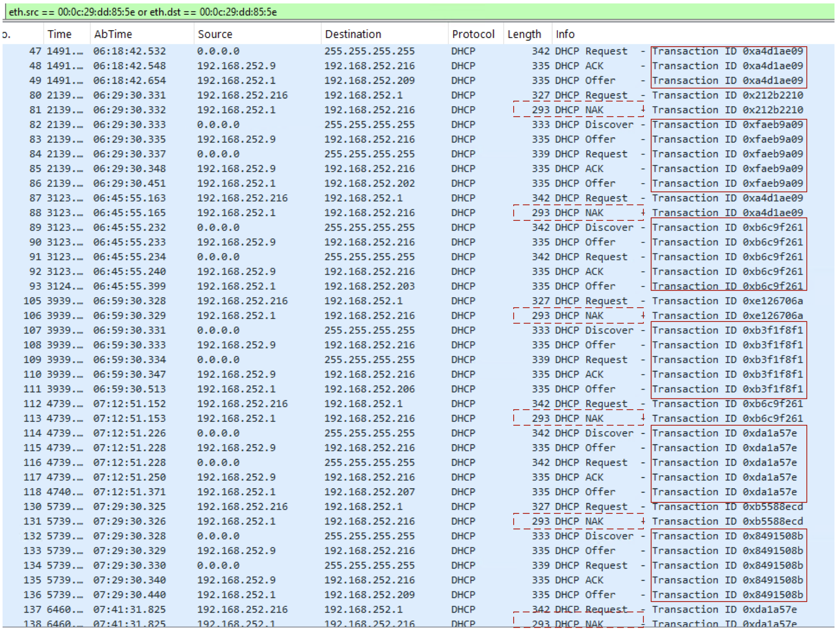Select packet 81 DHCP NAK row
The image size is (840, 633).
coord(418,110)
